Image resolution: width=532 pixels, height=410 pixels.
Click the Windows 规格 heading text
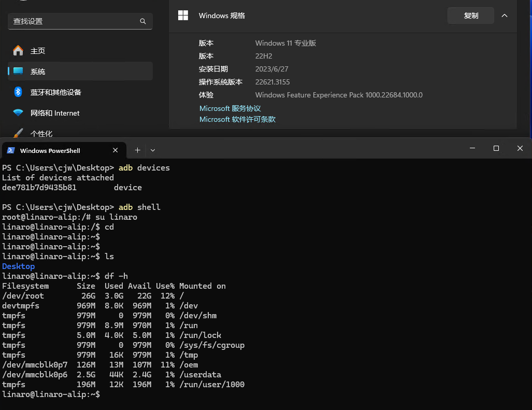(222, 16)
